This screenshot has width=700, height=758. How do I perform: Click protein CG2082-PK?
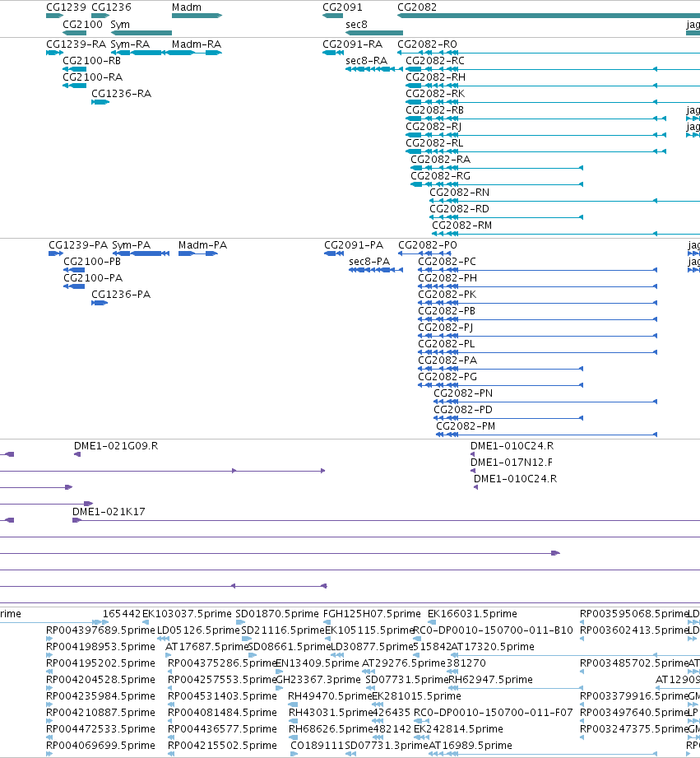pyautogui.click(x=447, y=295)
